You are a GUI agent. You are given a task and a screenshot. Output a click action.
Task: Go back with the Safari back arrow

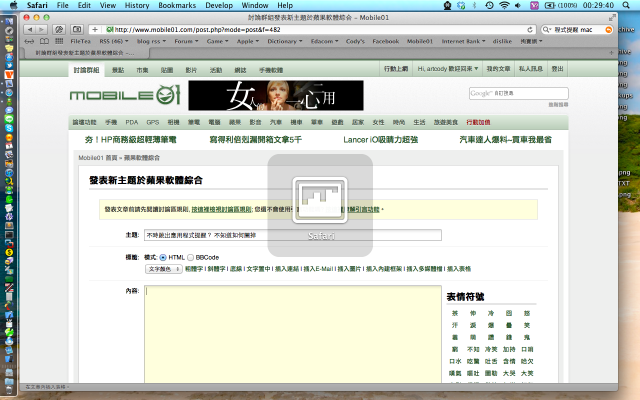click(30, 29)
